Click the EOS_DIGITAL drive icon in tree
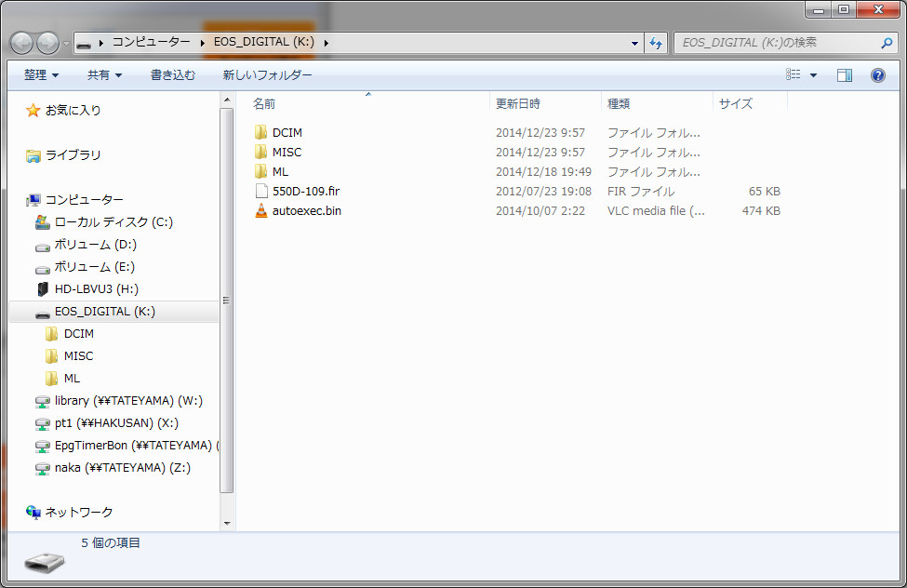907x588 pixels. [42, 314]
